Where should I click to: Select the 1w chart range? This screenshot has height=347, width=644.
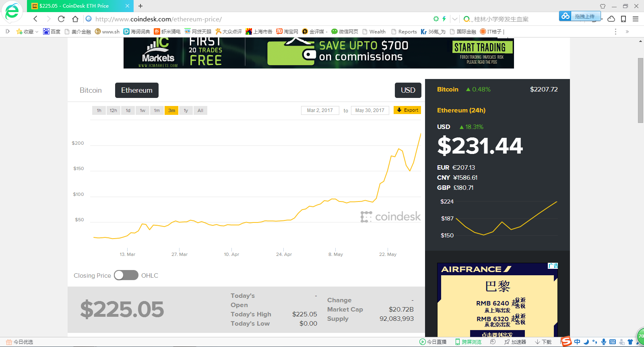click(142, 110)
